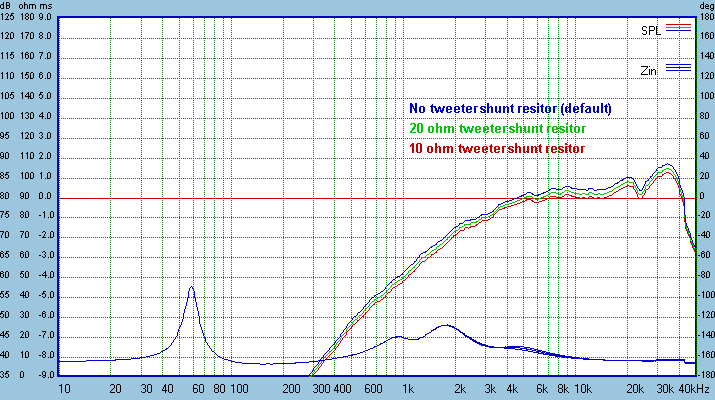The width and height of the screenshot is (715, 400).
Task: Click the SPL curve peak near 30k
Action: pyautogui.click(x=667, y=165)
